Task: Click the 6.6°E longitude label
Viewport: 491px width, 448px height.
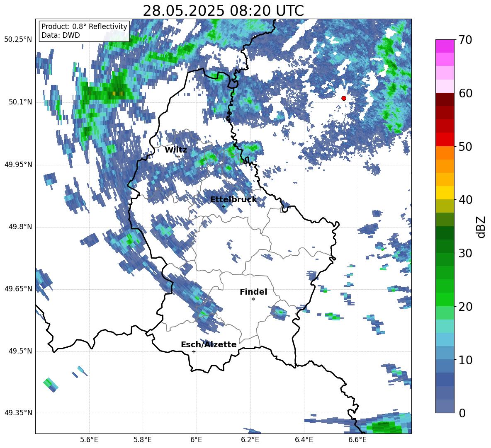Action: click(x=357, y=440)
